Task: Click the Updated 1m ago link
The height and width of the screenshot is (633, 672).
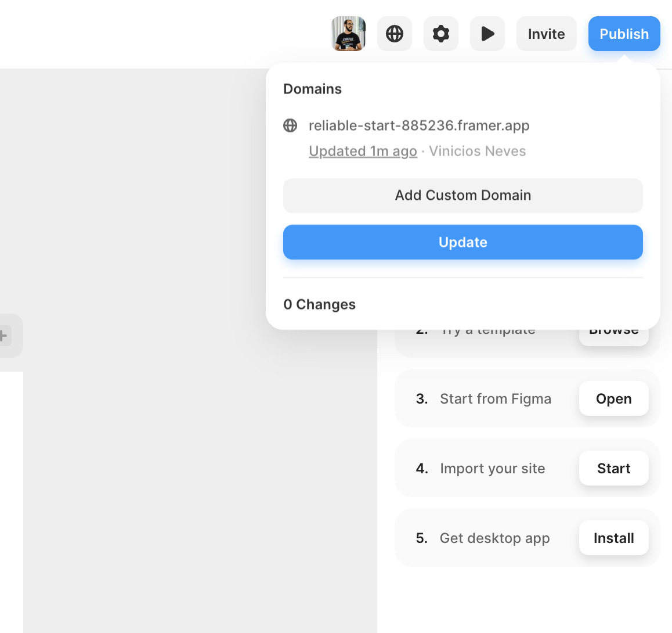Action: (x=363, y=152)
